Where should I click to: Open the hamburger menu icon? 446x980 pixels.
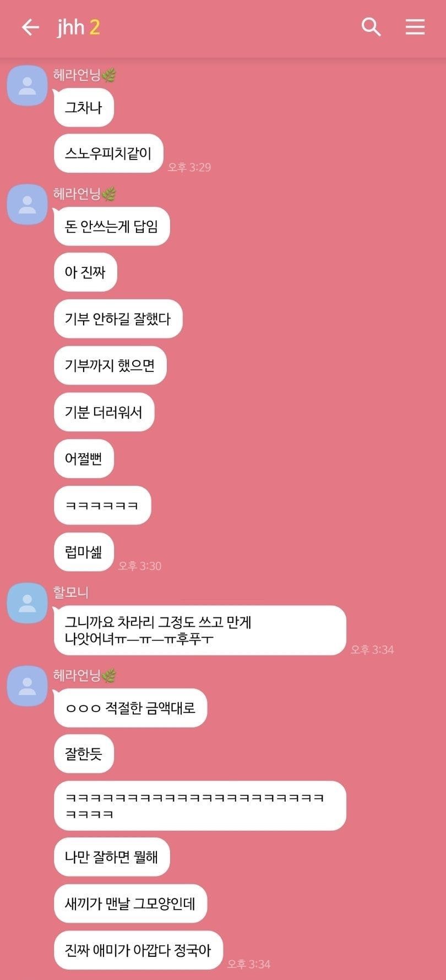click(x=415, y=26)
